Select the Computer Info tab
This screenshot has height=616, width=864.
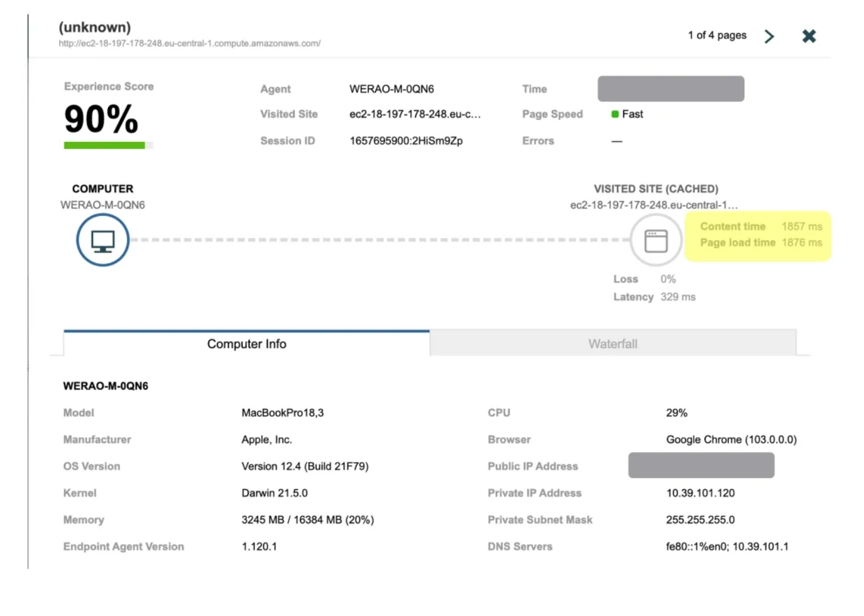[x=246, y=343]
